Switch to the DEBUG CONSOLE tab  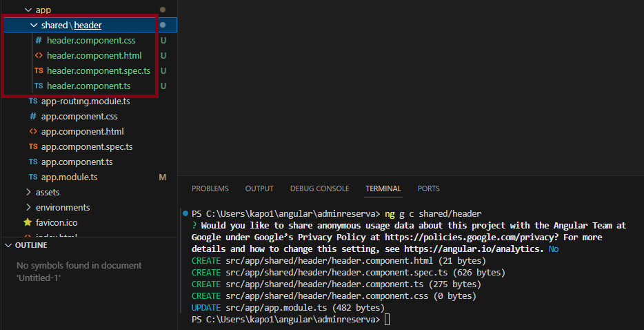tap(319, 188)
